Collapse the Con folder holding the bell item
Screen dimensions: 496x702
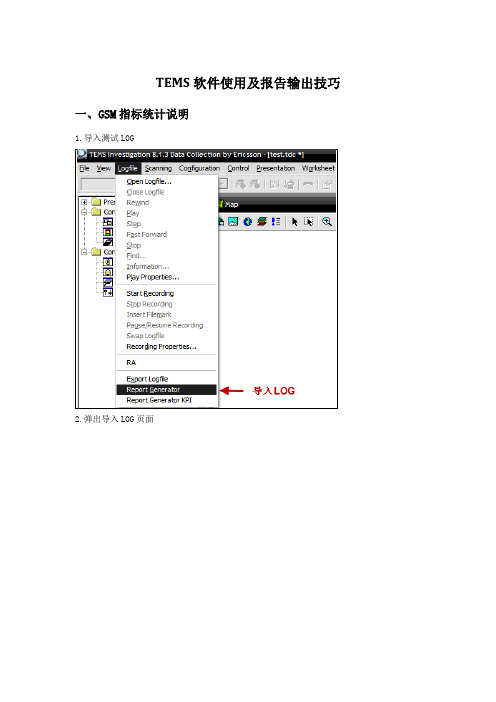tap(84, 252)
